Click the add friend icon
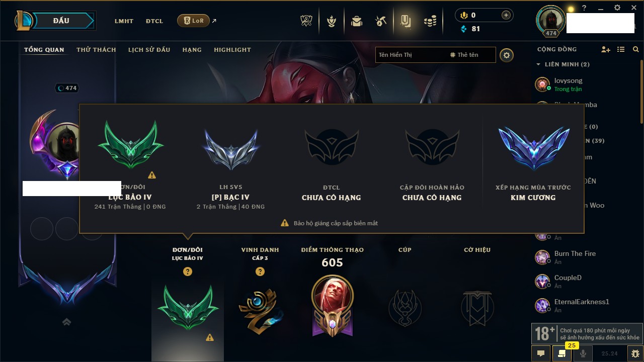 click(606, 49)
